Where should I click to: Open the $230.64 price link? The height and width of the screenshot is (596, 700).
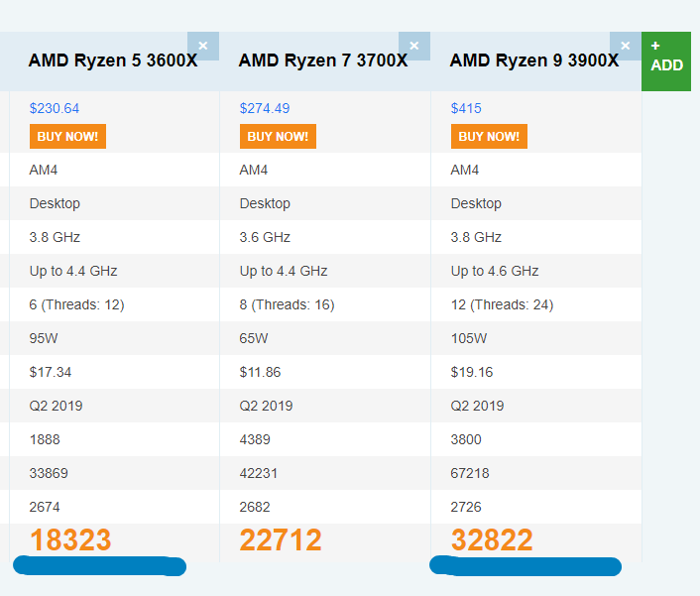click(54, 108)
